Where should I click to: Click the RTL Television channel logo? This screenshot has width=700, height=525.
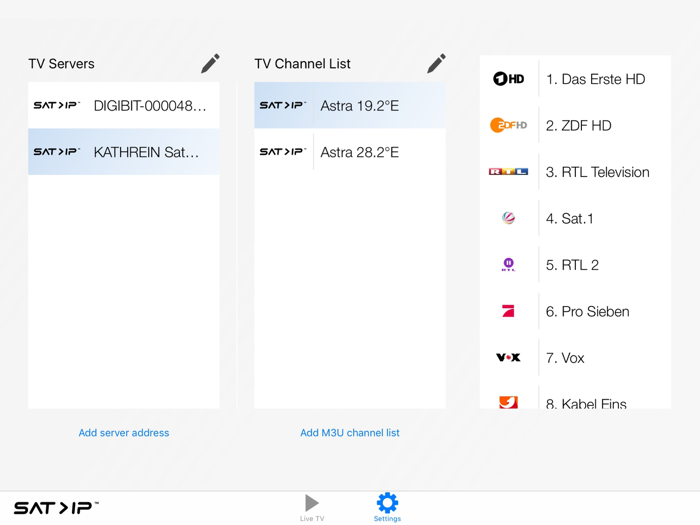[x=508, y=172]
